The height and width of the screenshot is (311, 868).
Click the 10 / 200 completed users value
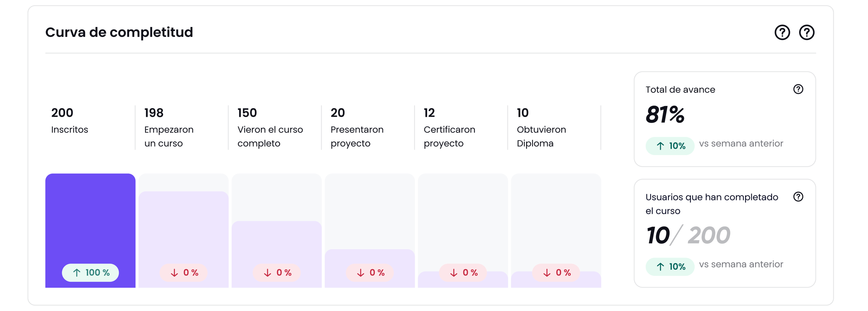[688, 235]
